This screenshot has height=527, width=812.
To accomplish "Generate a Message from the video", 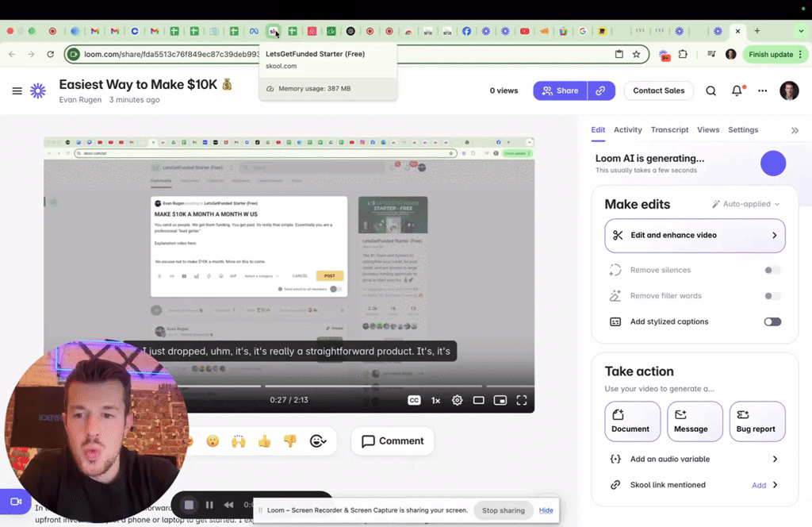I will pos(695,421).
